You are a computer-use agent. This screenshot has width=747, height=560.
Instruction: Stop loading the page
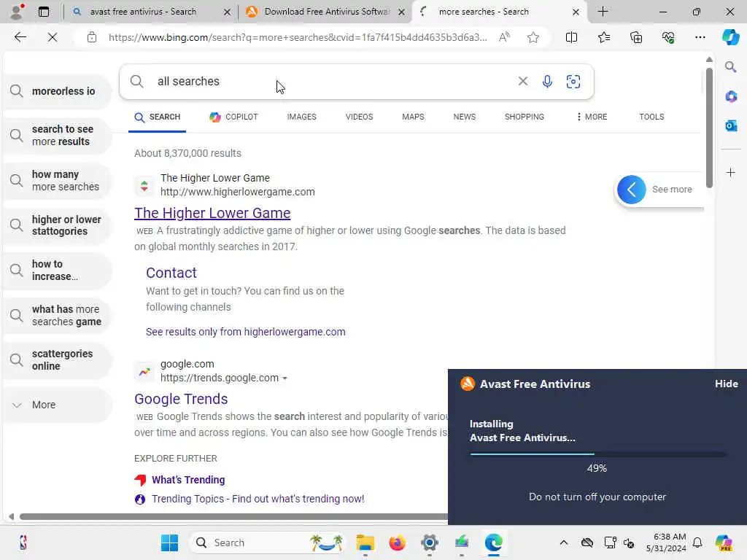point(53,37)
